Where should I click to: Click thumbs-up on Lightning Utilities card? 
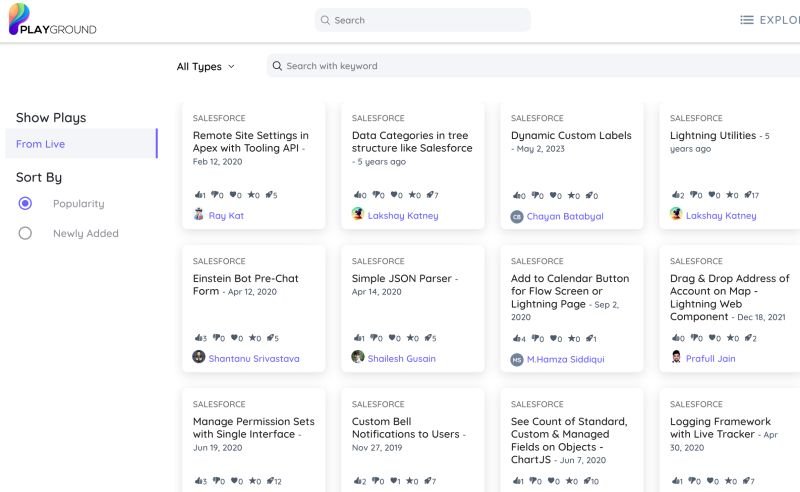(x=676, y=194)
